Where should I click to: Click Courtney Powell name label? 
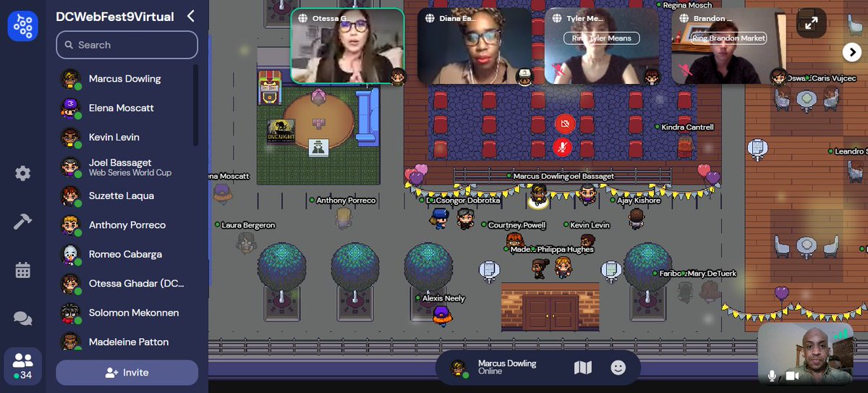[x=516, y=225]
